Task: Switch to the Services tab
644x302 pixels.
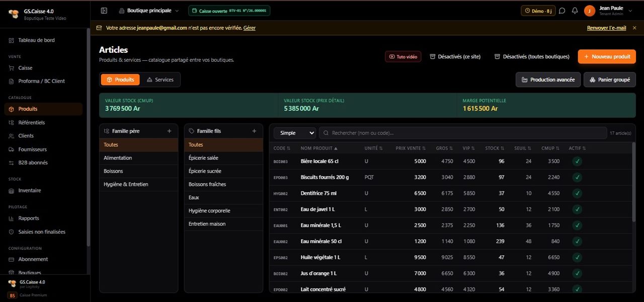Action: pyautogui.click(x=160, y=79)
